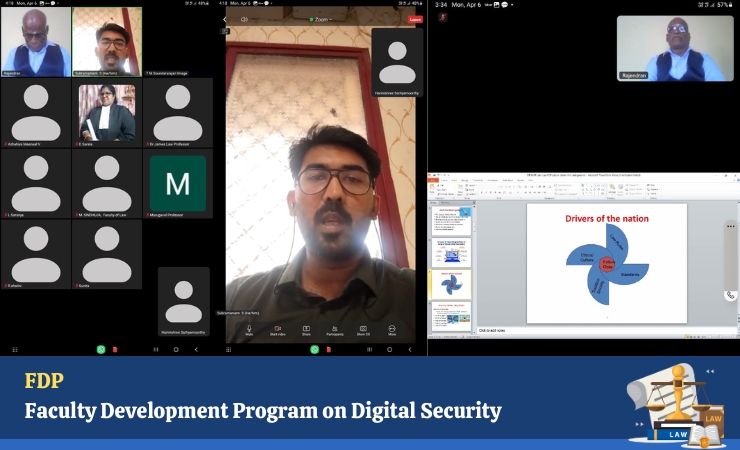Go back using top-left chevron

pos(225,19)
